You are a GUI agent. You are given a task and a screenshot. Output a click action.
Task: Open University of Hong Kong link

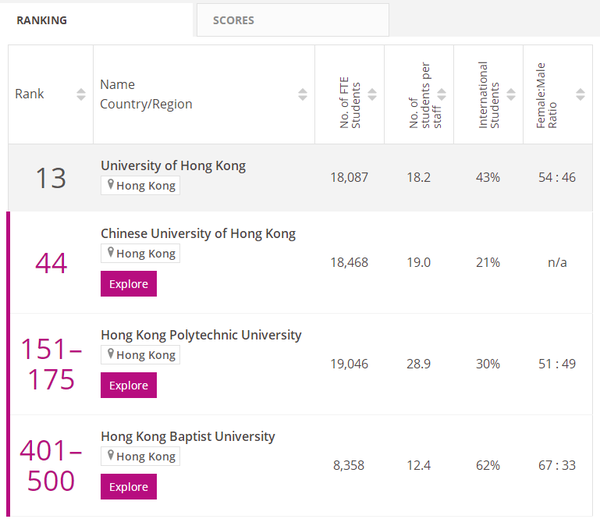coord(173,165)
